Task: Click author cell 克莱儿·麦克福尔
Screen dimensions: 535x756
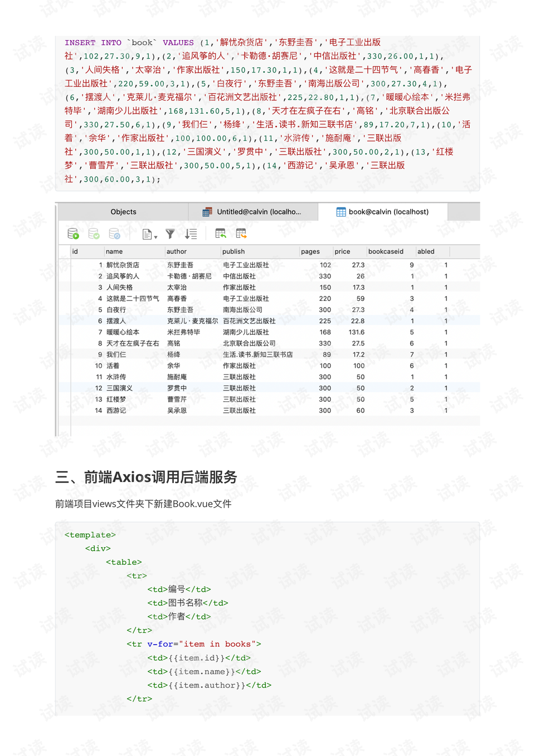Action: click(192, 321)
